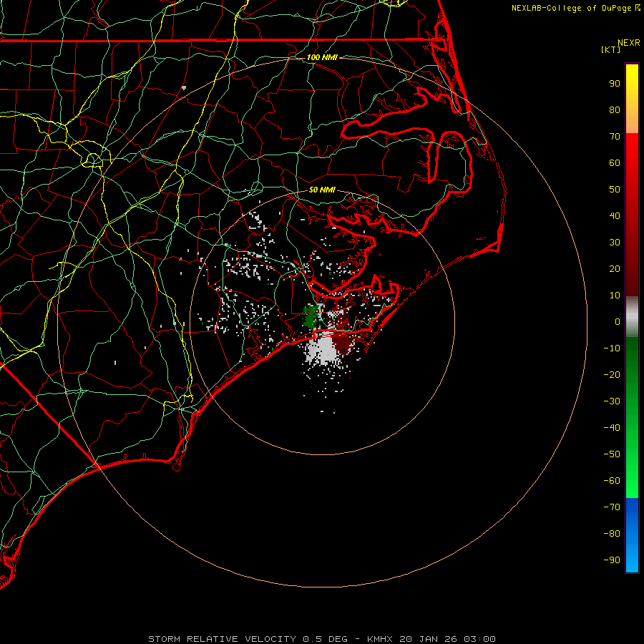Click the dark red outbound velocity patch offshore
Viewport: 644px width, 644px height.
click(343, 344)
